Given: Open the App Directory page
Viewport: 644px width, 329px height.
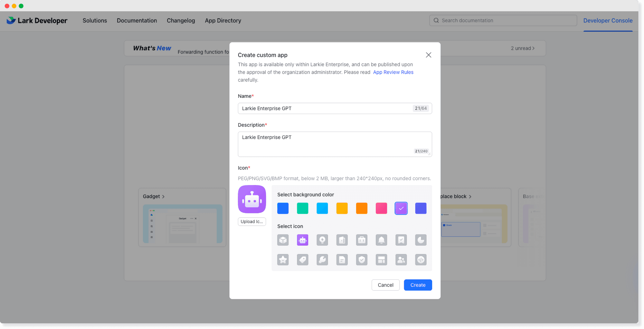Looking at the screenshot, I should [x=223, y=21].
